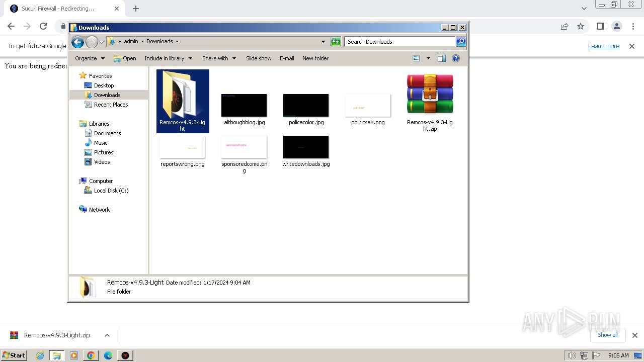Expand the address bar history dropdown

tap(323, 42)
